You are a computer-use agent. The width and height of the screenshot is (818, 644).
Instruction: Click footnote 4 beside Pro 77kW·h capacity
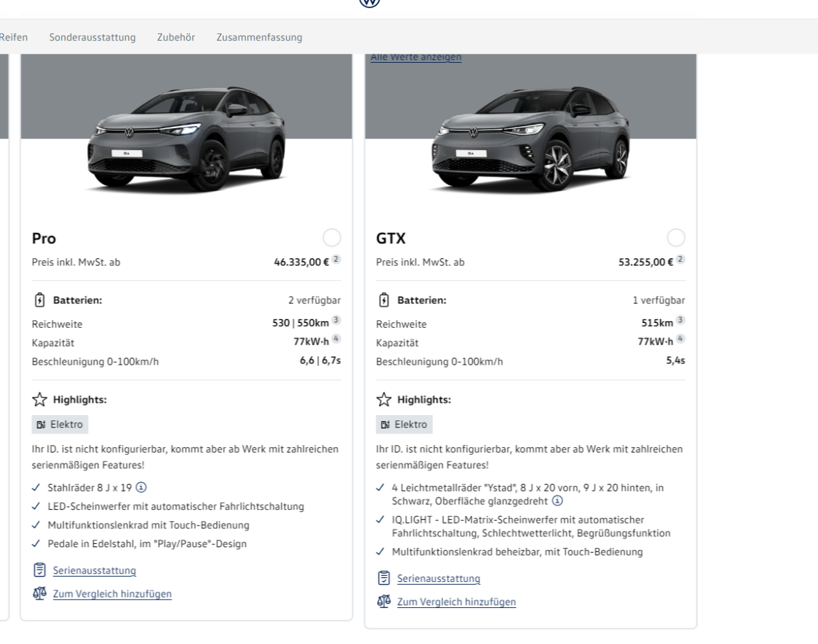pos(337,339)
